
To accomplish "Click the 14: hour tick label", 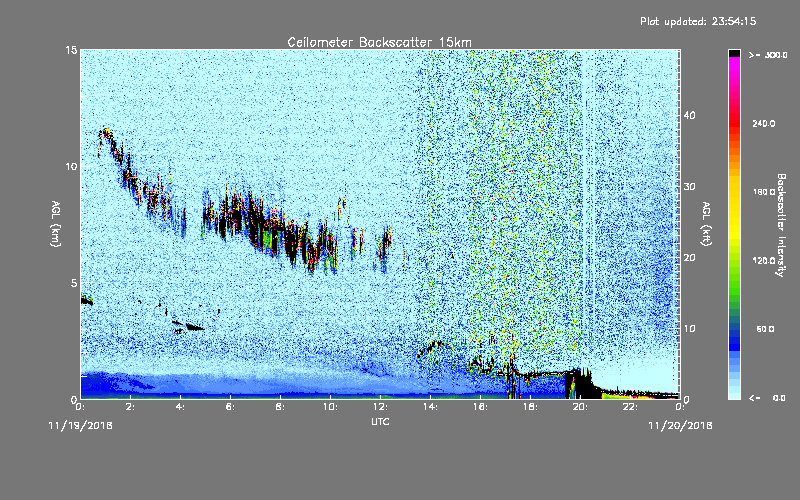I will pos(431,407).
